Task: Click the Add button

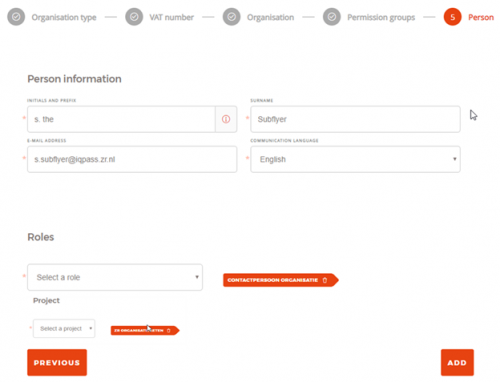Action: point(457,362)
